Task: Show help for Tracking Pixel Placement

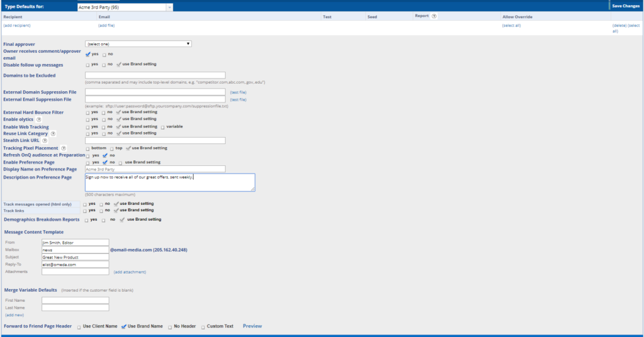Action: (64, 148)
